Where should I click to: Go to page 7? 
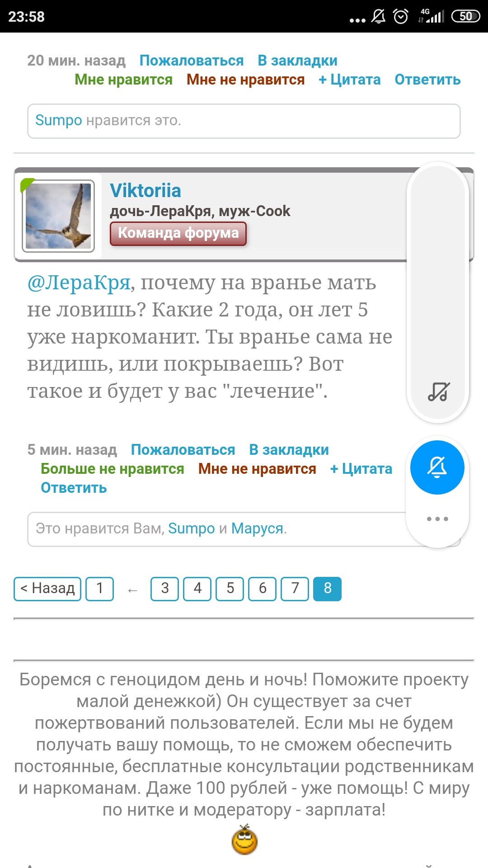coord(295,589)
